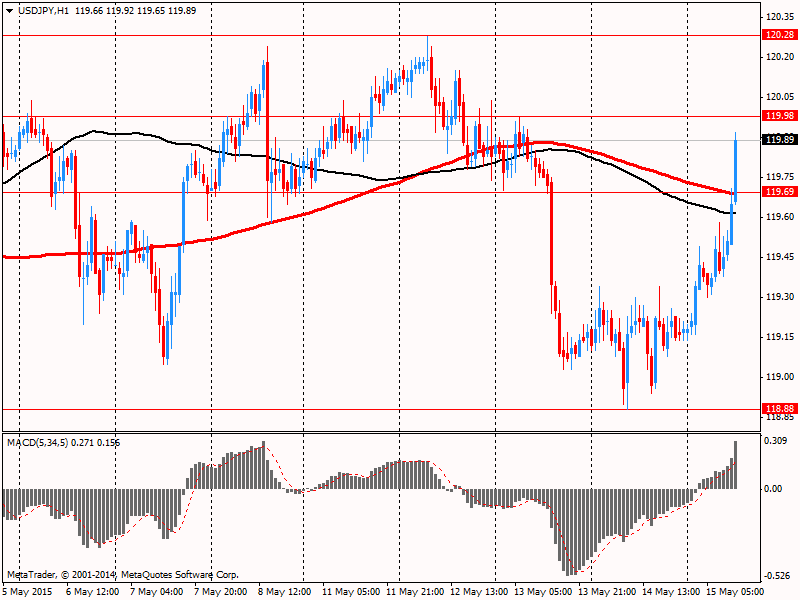
Task: Select the USDJPY,H1 symbol title text
Action: coord(43,11)
